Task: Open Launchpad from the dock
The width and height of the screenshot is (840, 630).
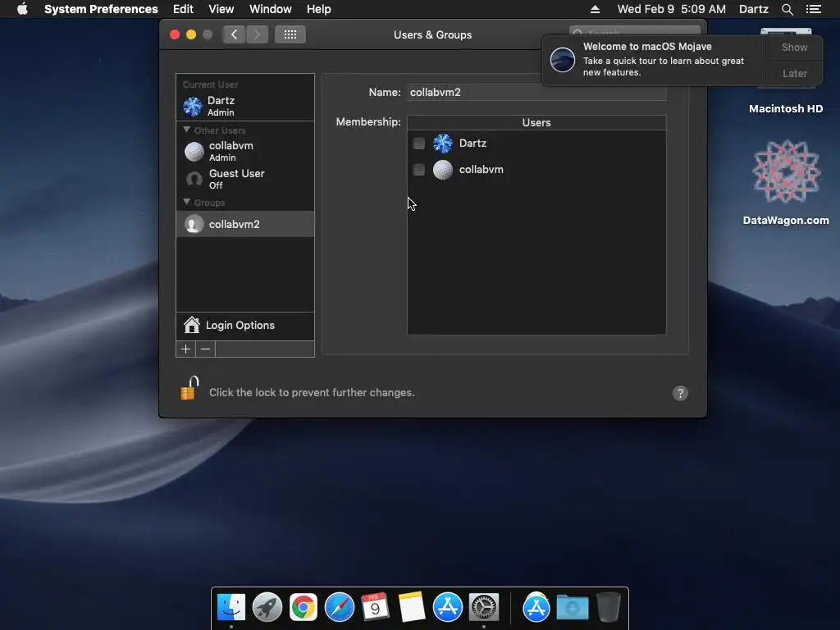Action: (x=267, y=608)
